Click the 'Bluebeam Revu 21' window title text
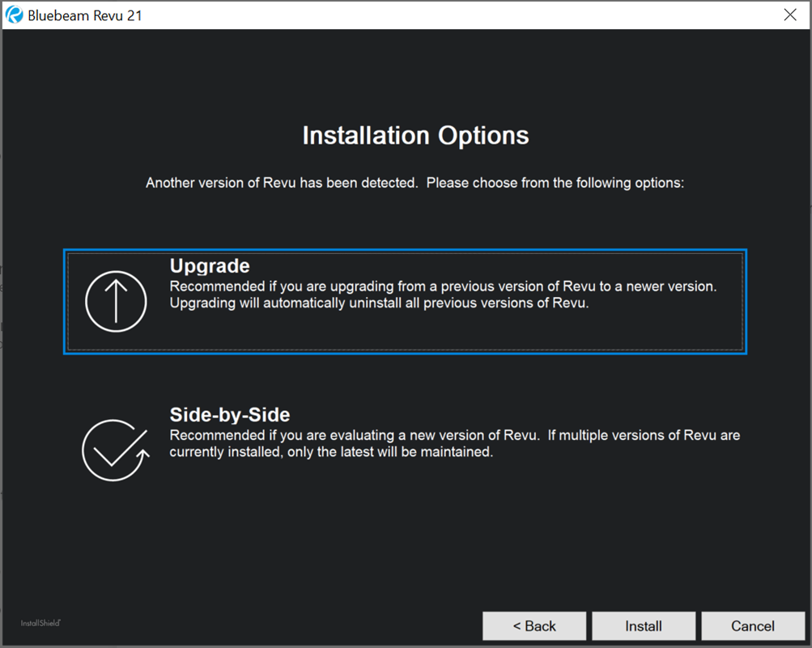This screenshot has width=812, height=648. tap(85, 15)
